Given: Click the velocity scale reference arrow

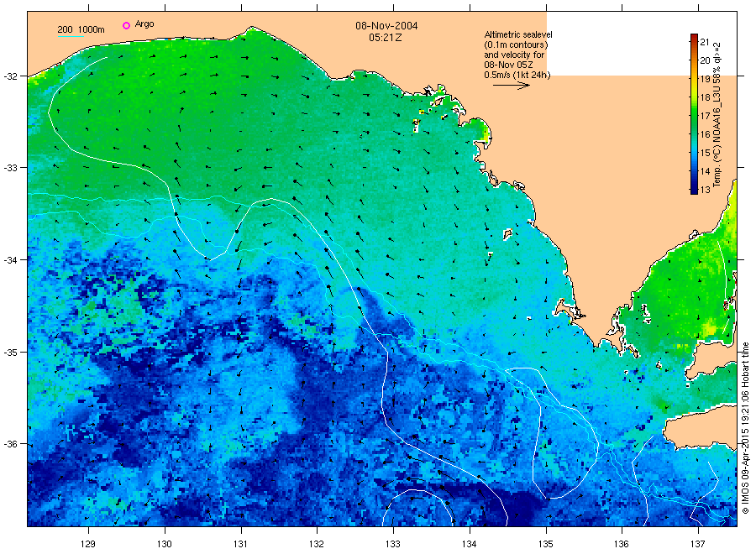Looking at the screenshot, I should 511,86.
